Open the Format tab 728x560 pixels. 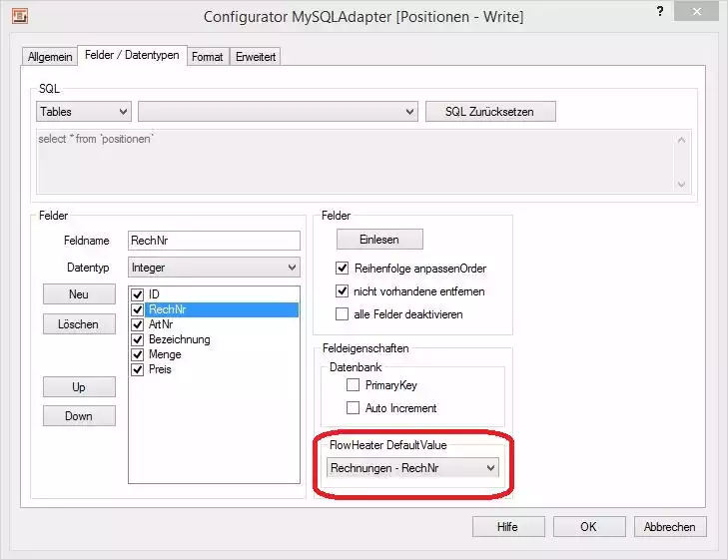tap(207, 57)
